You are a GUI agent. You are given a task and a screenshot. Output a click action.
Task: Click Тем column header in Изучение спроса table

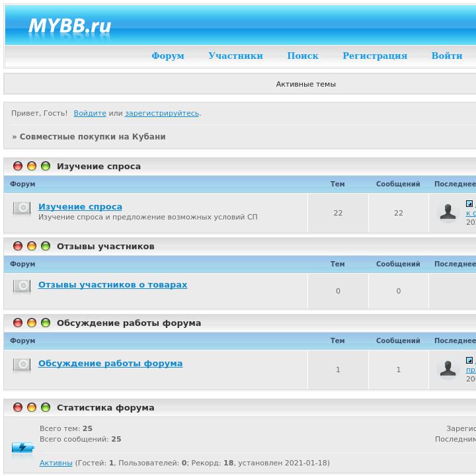pyautogui.click(x=338, y=184)
